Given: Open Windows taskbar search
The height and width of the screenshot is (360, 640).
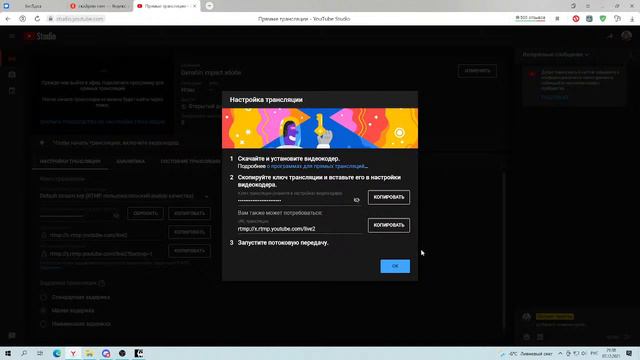Looking at the screenshot, I should coord(24,353).
